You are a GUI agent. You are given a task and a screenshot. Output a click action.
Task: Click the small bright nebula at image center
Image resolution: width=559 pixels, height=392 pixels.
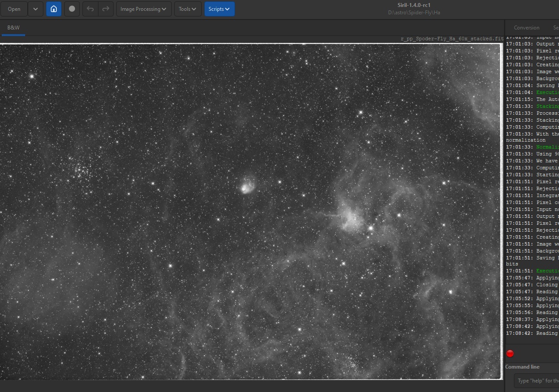point(247,186)
